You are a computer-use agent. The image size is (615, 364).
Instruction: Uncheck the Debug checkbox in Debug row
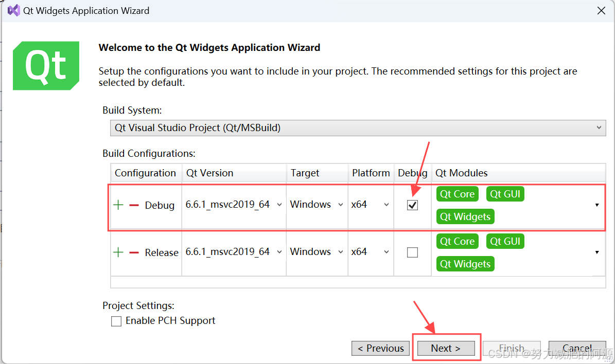tap(412, 205)
